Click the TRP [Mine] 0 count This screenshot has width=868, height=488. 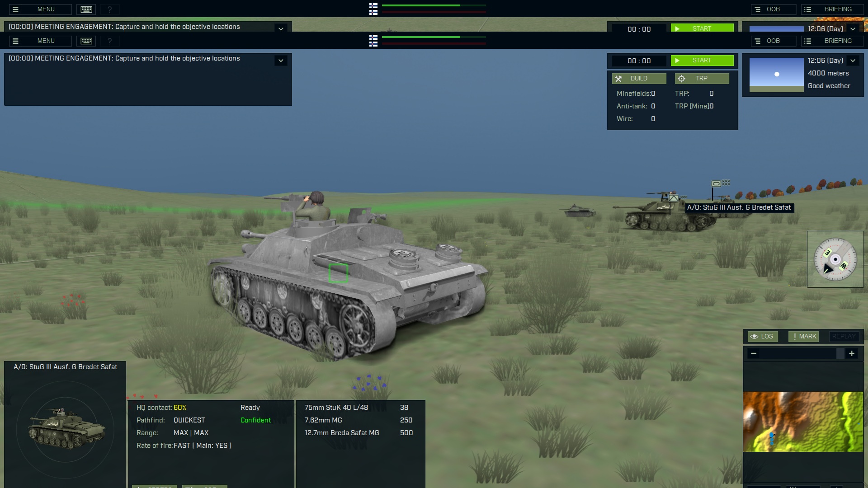[694, 106]
